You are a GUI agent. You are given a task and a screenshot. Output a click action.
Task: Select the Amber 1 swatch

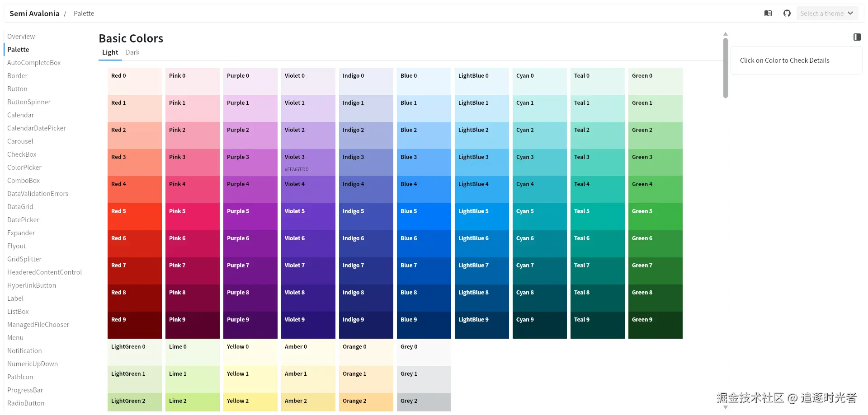coord(308,379)
